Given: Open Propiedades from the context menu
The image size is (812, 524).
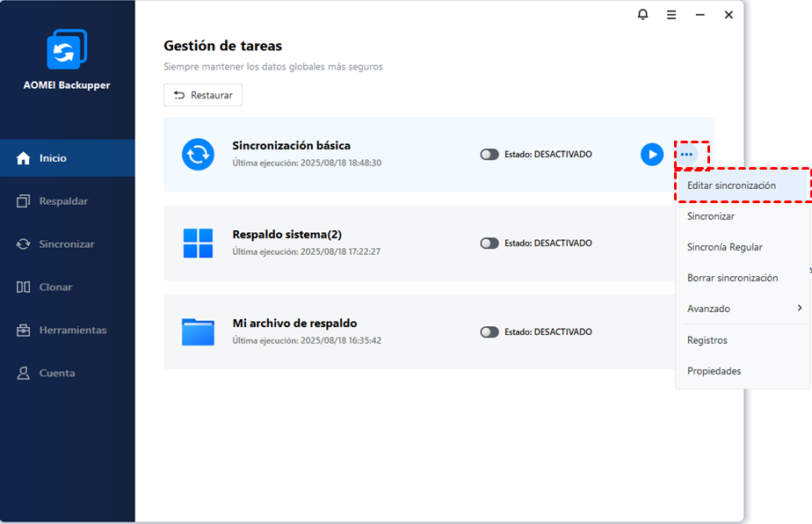Looking at the screenshot, I should coord(714,371).
